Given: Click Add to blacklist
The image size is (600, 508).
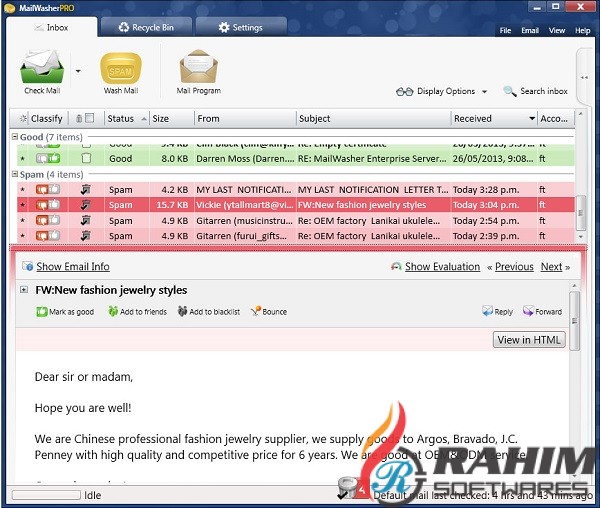Looking at the screenshot, I should point(209,312).
